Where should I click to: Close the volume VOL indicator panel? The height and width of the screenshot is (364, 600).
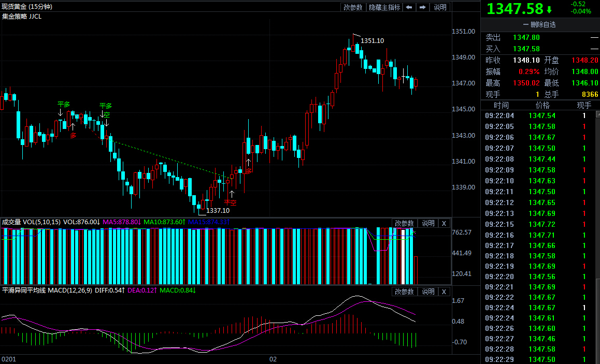tap(444, 223)
